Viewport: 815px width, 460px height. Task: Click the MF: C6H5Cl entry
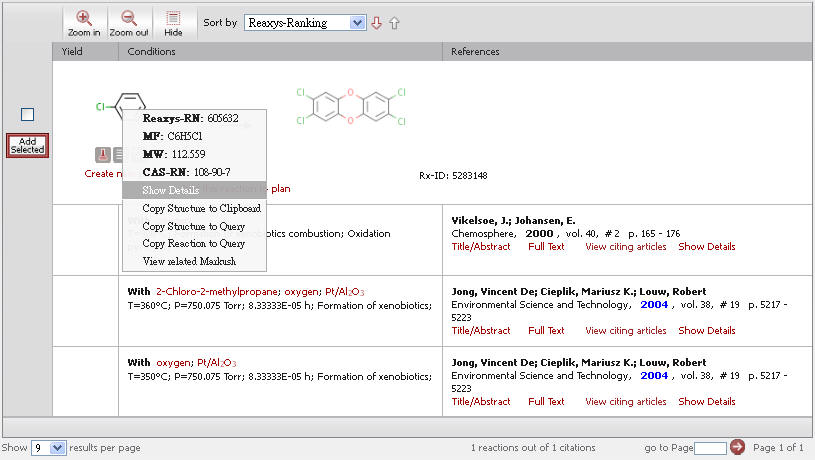[x=172, y=136]
